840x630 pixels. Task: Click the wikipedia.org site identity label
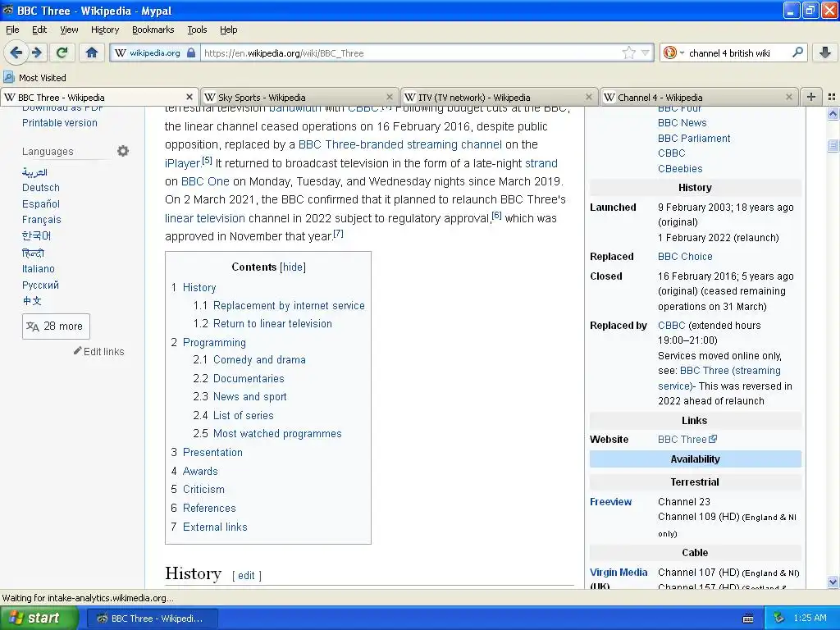(x=154, y=53)
